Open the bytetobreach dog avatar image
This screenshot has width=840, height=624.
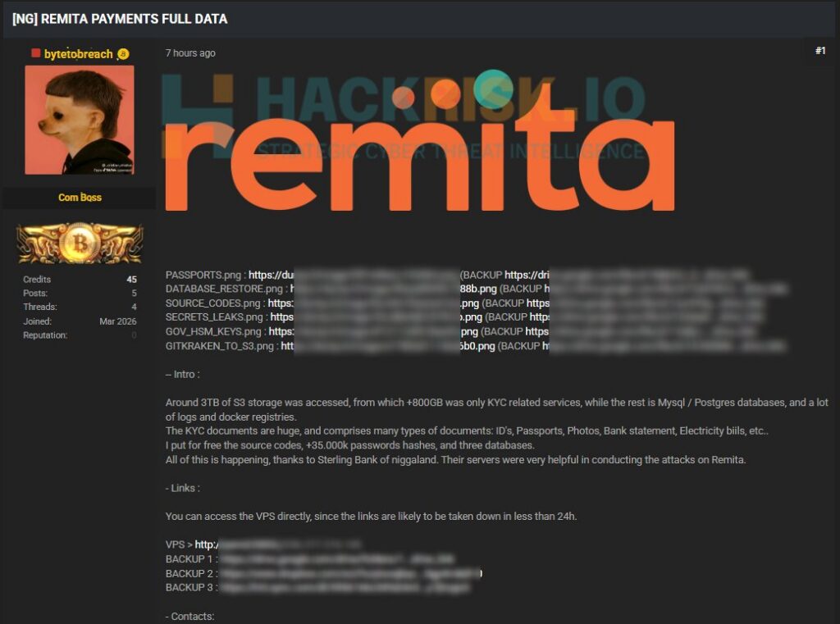point(80,120)
